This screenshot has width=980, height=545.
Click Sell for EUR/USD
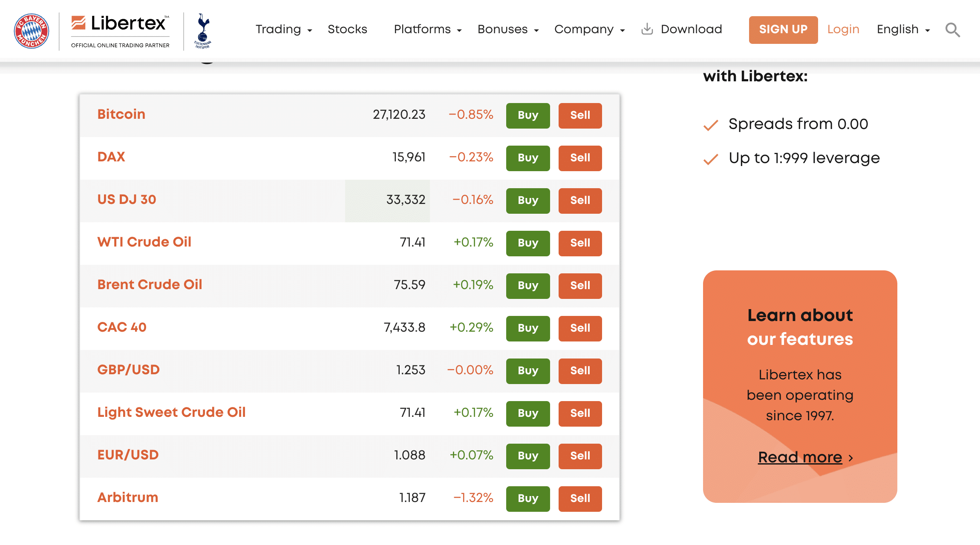tap(580, 456)
